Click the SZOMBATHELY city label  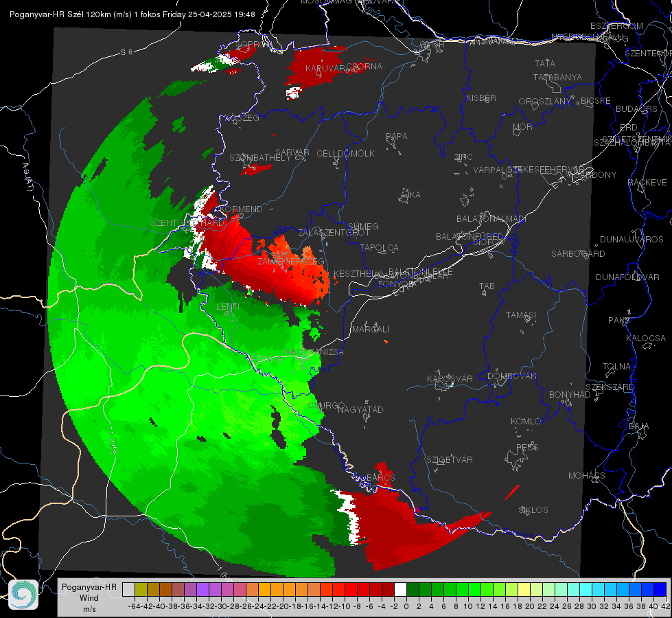pos(260,158)
